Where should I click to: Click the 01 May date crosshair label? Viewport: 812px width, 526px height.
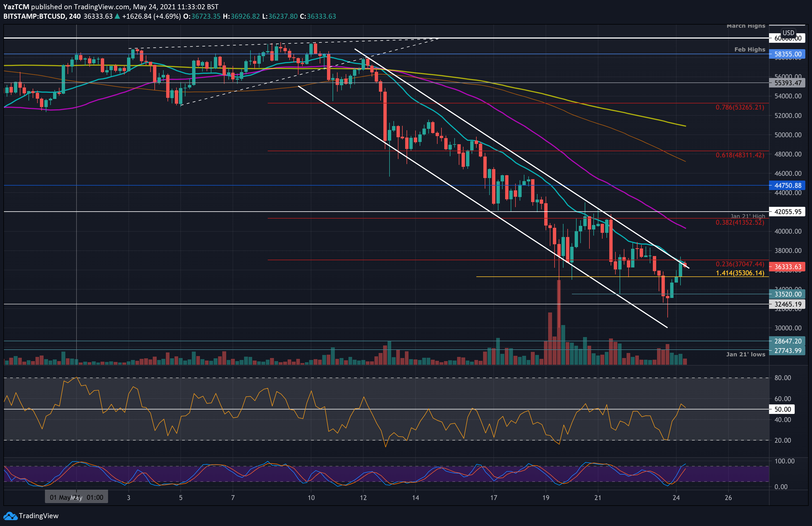[x=77, y=497]
